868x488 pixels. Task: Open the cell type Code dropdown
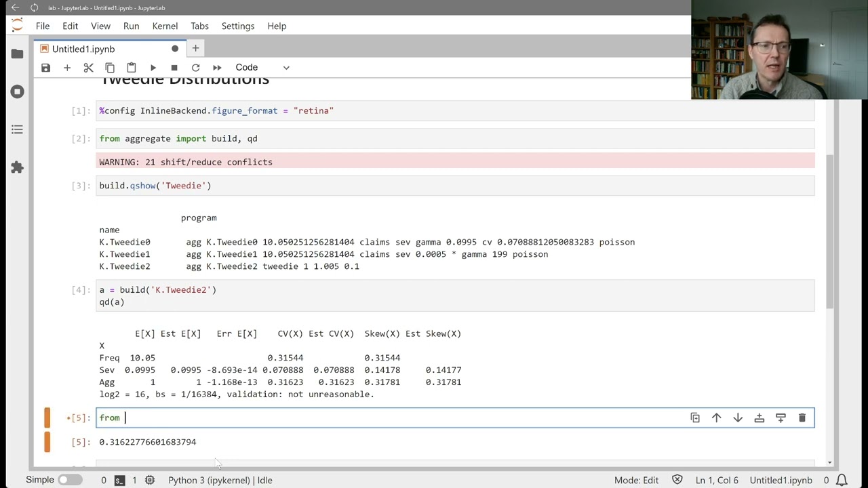262,68
